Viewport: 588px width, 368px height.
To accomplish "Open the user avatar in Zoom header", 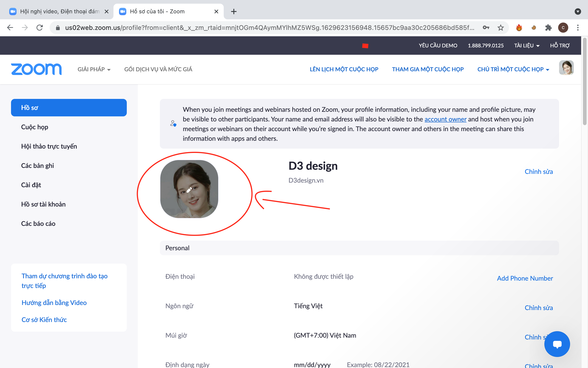I will tap(566, 68).
